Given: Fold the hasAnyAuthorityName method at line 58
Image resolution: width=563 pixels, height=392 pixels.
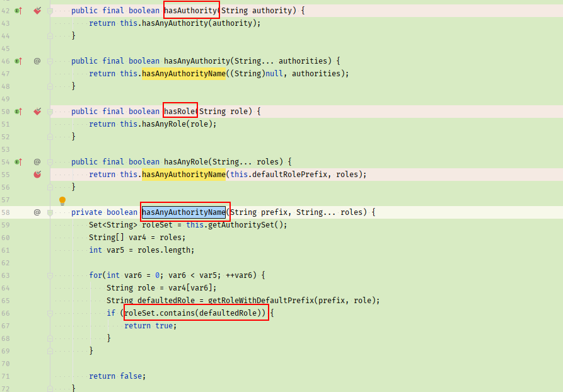Looking at the screenshot, I should pyautogui.click(x=50, y=212).
